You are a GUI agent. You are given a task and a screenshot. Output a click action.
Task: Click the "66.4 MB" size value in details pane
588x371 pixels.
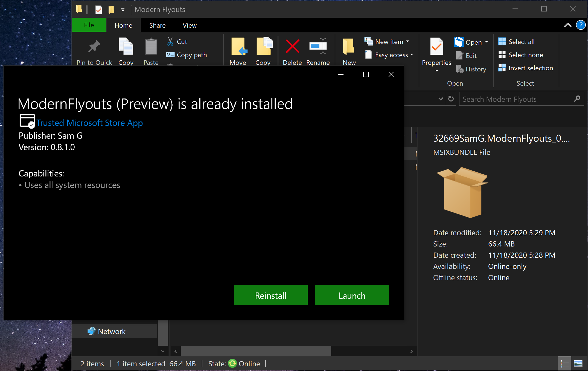pyautogui.click(x=501, y=244)
